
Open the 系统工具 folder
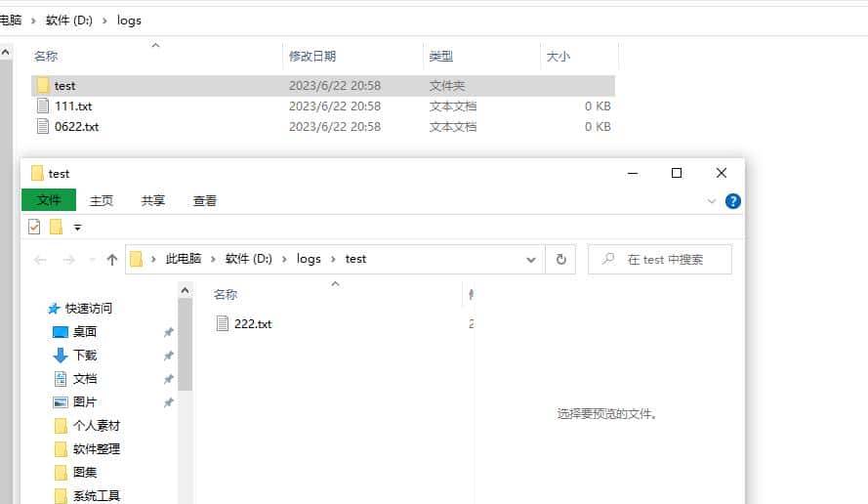click(88, 495)
